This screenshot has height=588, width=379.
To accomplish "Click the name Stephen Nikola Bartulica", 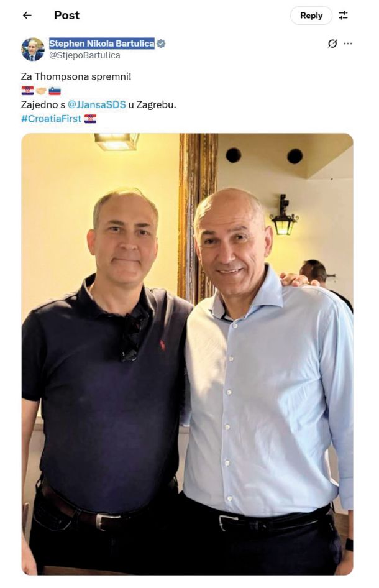I will (102, 44).
